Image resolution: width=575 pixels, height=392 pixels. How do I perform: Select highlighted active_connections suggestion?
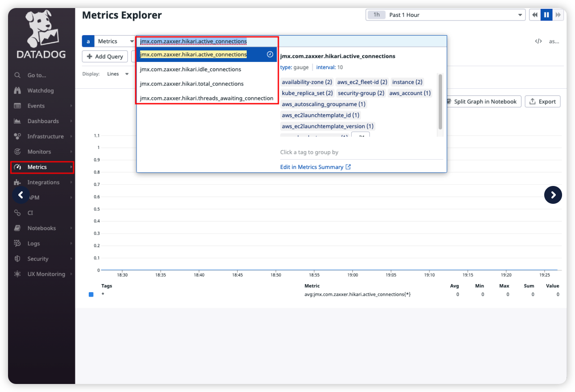point(207,54)
